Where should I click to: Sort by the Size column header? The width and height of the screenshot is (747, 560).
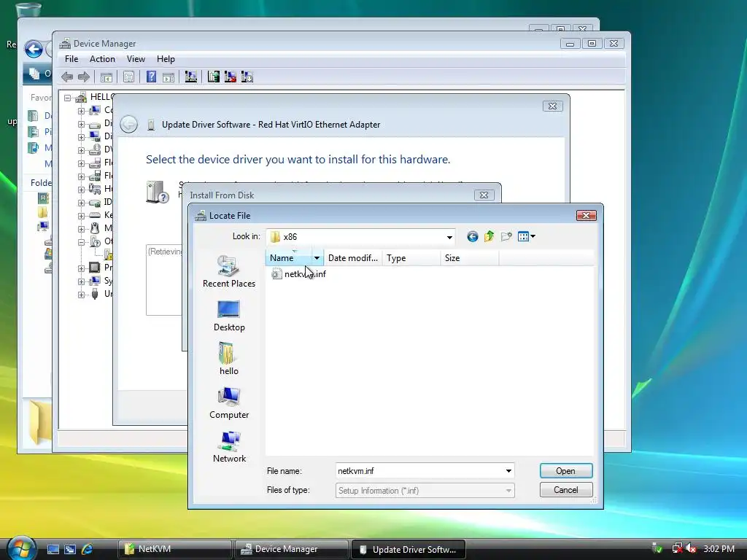tap(469, 258)
